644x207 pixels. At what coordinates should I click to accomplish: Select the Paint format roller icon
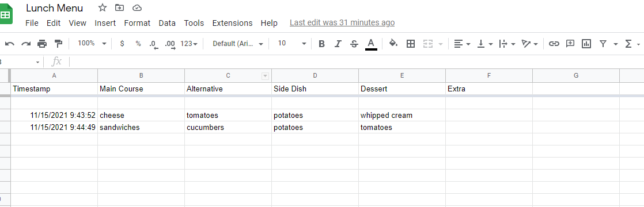coord(58,44)
